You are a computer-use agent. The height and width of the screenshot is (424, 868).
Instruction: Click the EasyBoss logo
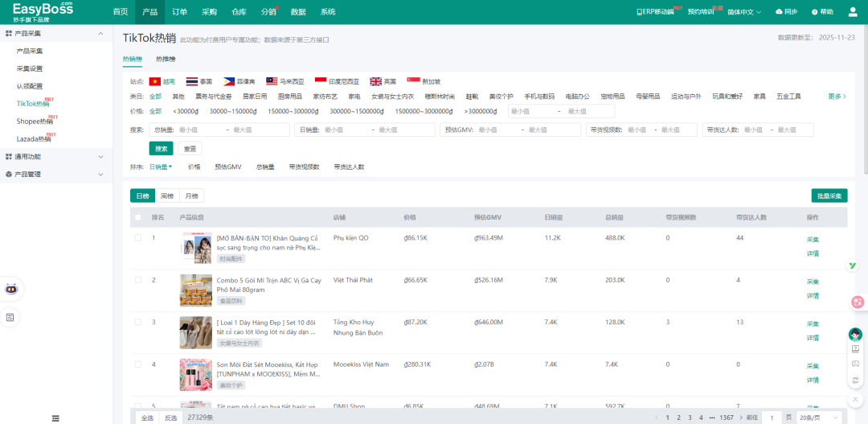[x=43, y=11]
